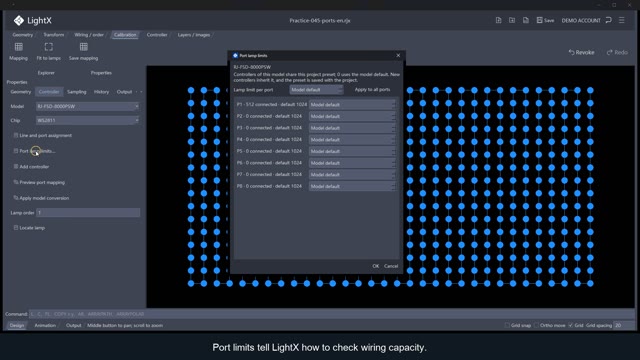Viewport: 640px width, 360px height.
Task: Click Apply to all ports button
Action: (x=372, y=89)
